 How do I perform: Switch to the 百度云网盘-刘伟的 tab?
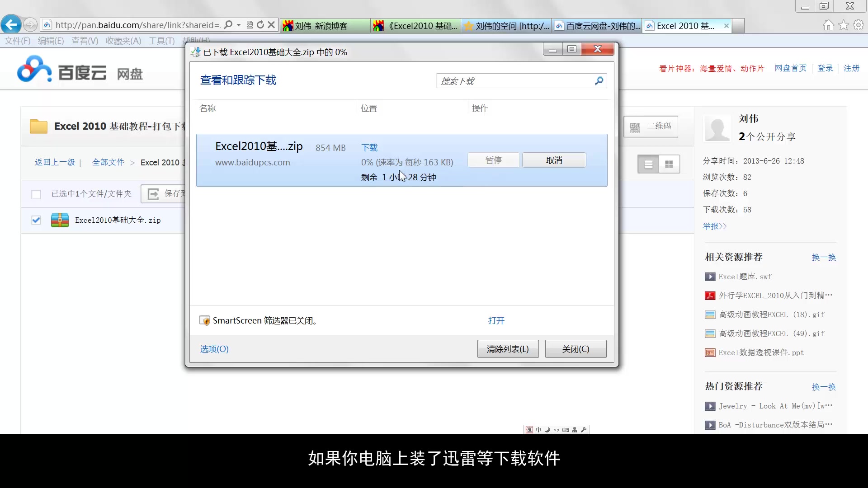[597, 26]
